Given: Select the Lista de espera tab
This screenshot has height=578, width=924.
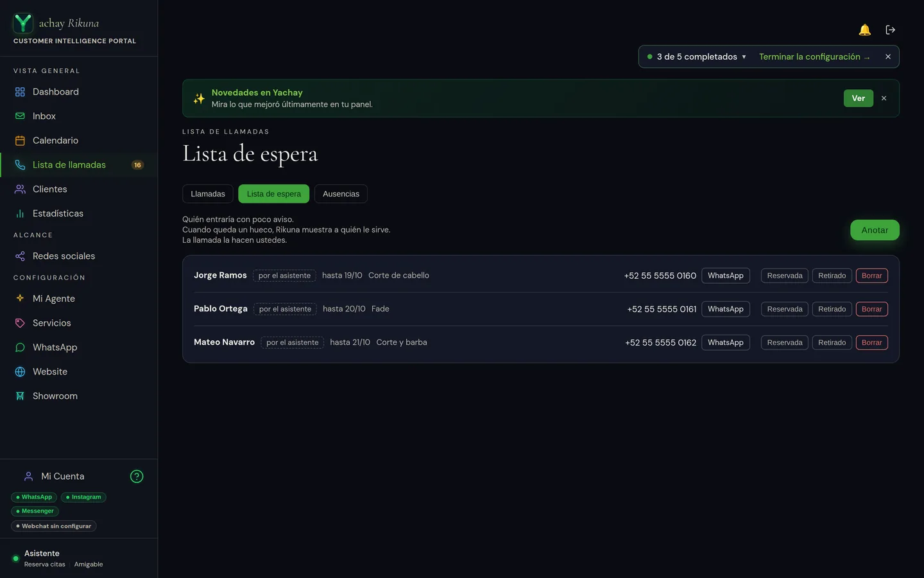Looking at the screenshot, I should 273,194.
